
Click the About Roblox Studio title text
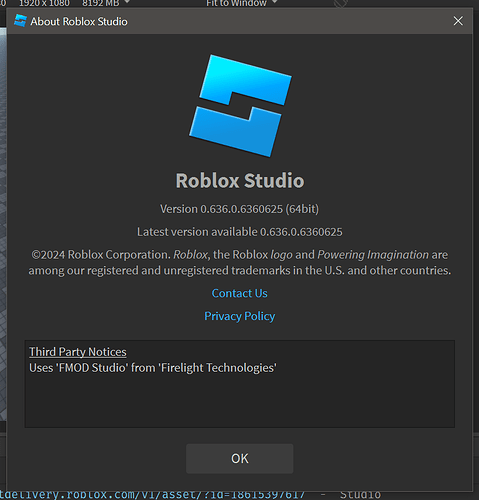[79, 21]
